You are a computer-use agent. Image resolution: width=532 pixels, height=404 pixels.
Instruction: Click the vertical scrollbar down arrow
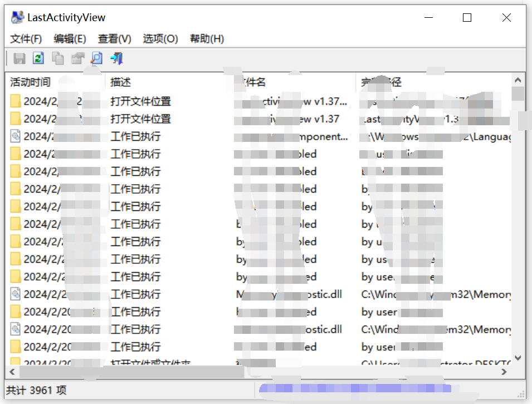[x=518, y=358]
